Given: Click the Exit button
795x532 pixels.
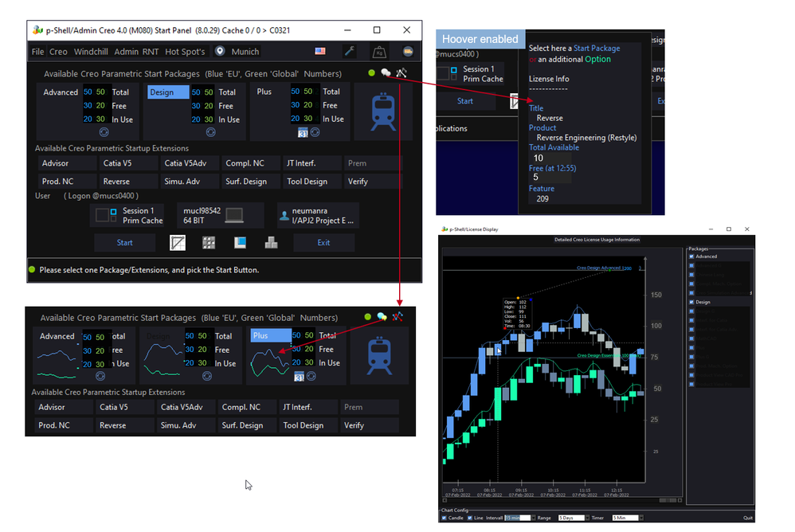Looking at the screenshot, I should pyautogui.click(x=323, y=243).
